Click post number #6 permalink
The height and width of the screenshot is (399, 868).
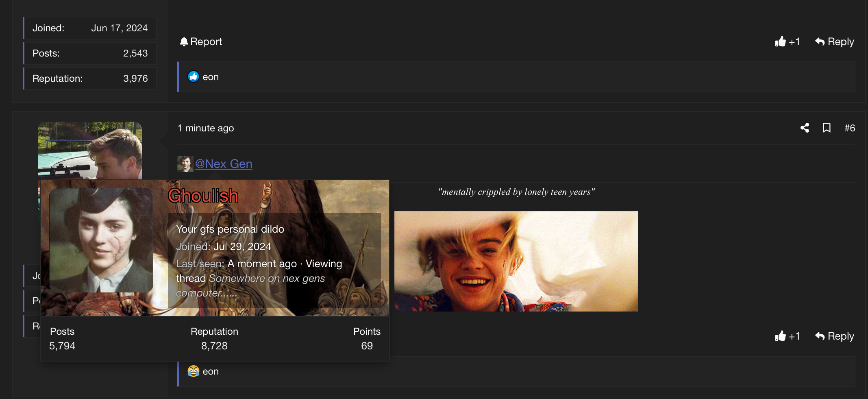pyautogui.click(x=849, y=128)
